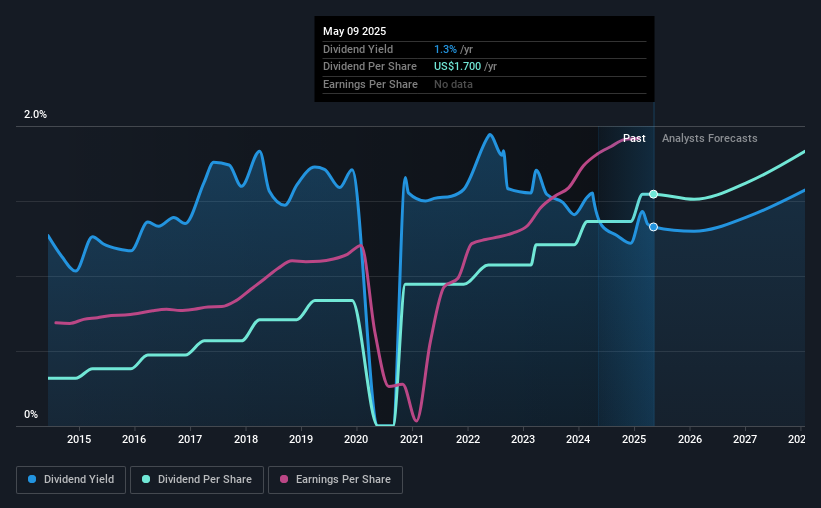Toggle the Earnings Per Share legend button

point(335,480)
